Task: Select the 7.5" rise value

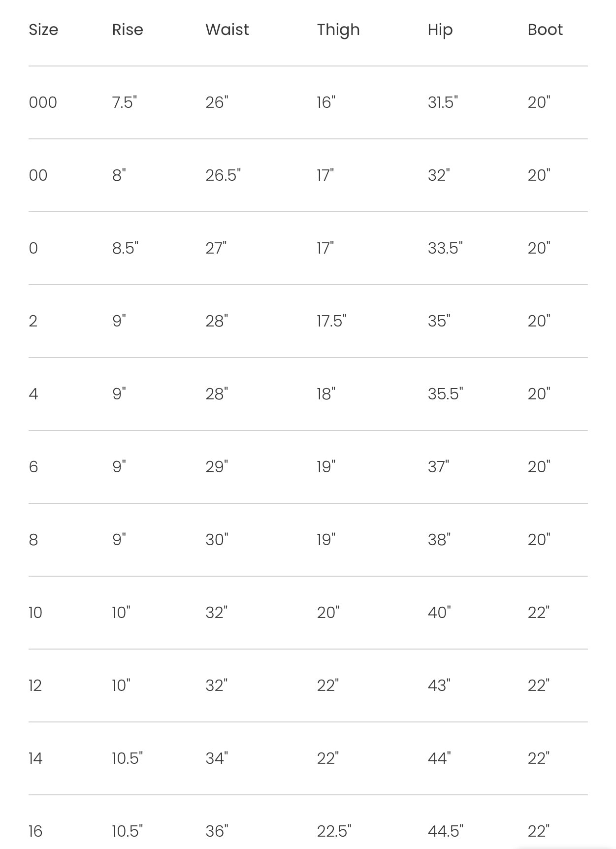Action: (124, 102)
